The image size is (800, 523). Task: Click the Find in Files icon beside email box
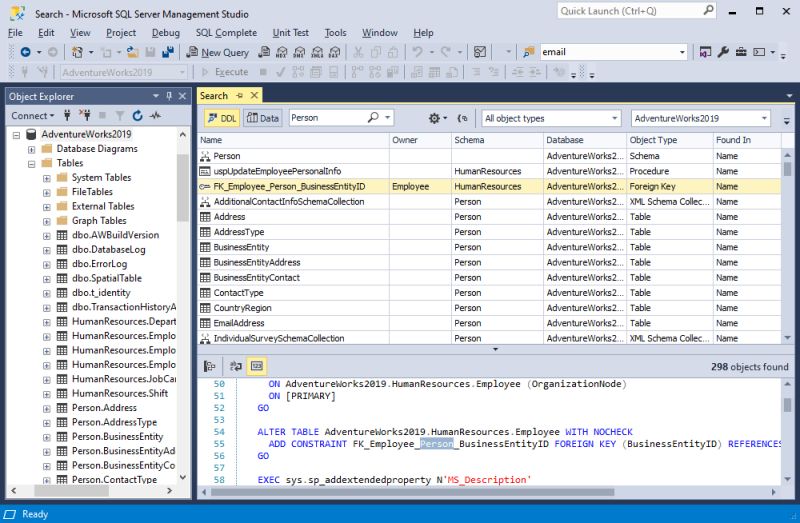(x=529, y=52)
